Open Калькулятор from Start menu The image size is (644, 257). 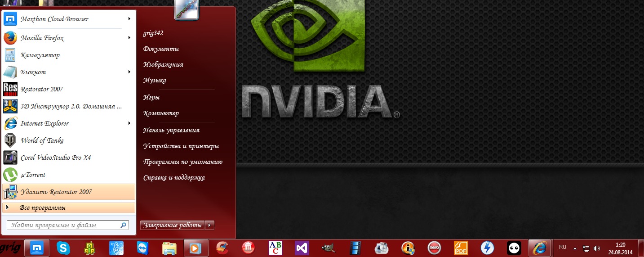(x=69, y=55)
